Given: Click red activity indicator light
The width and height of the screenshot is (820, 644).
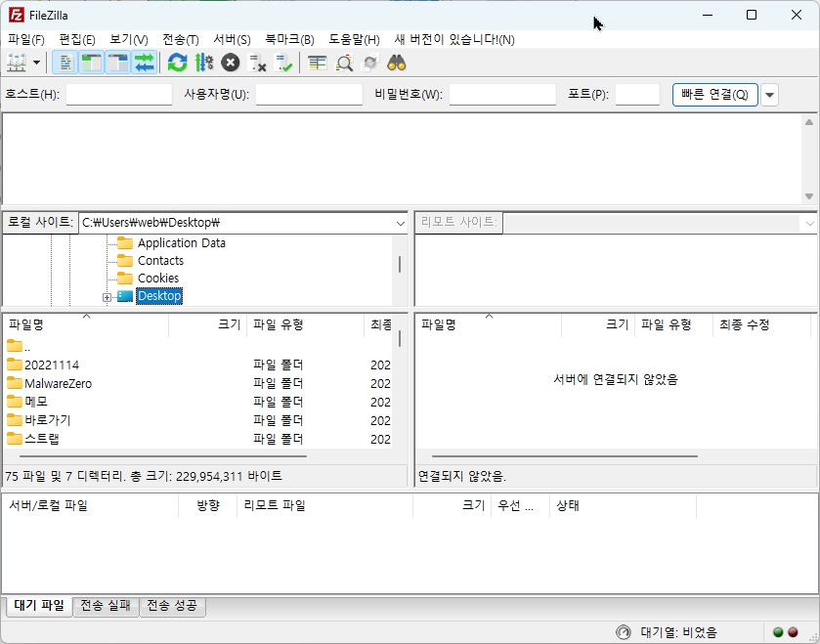Looking at the screenshot, I should coord(793,632).
